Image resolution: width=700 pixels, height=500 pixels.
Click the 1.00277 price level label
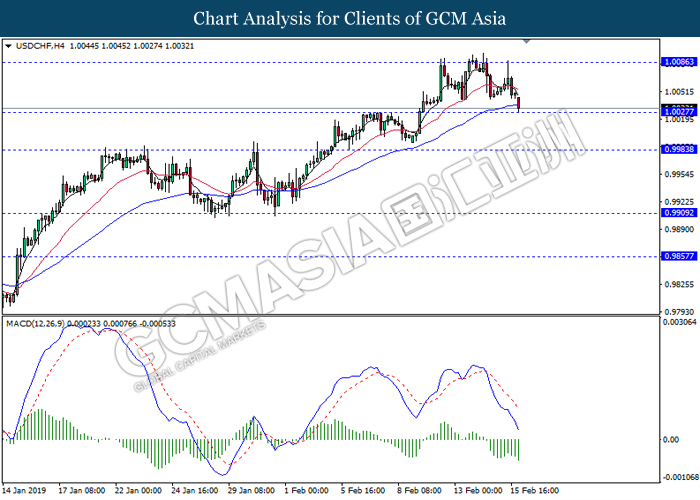tap(679, 112)
